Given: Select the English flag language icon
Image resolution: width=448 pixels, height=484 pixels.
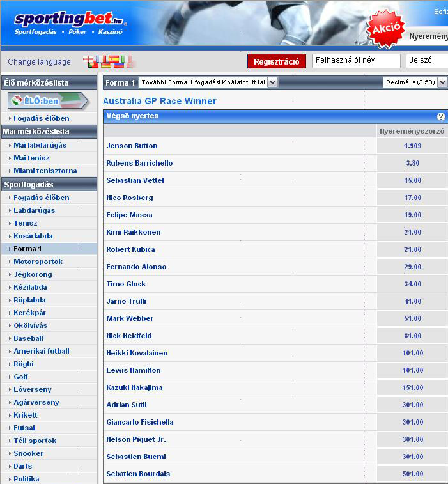Looking at the screenshot, I should point(88,59).
